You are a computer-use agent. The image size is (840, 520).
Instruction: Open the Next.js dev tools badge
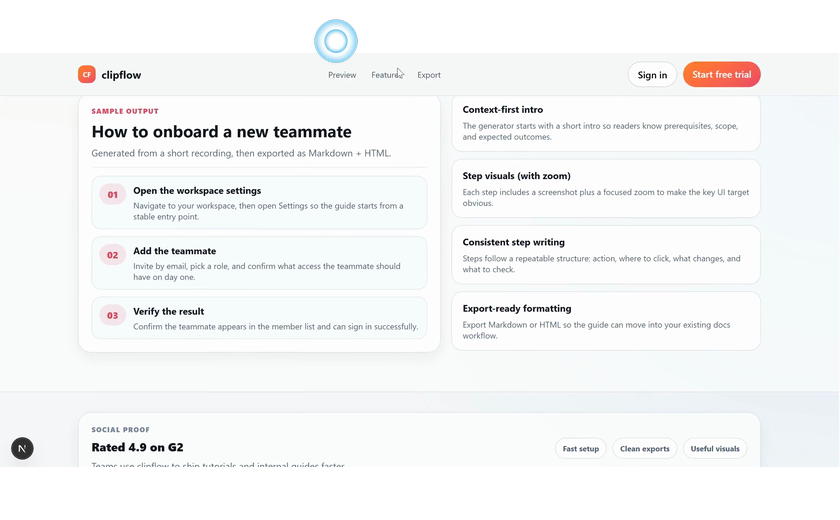coord(22,448)
